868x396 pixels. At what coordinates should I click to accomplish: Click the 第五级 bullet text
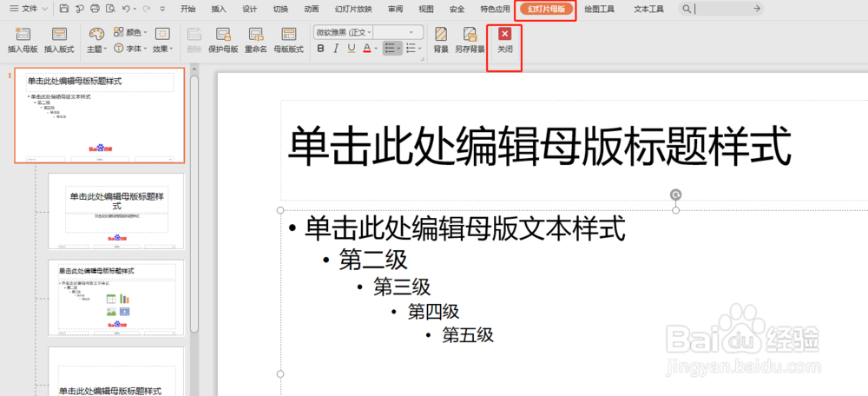click(x=468, y=335)
